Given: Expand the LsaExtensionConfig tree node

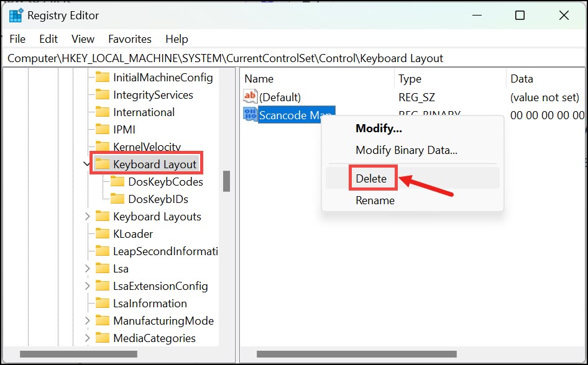Looking at the screenshot, I should click(87, 286).
